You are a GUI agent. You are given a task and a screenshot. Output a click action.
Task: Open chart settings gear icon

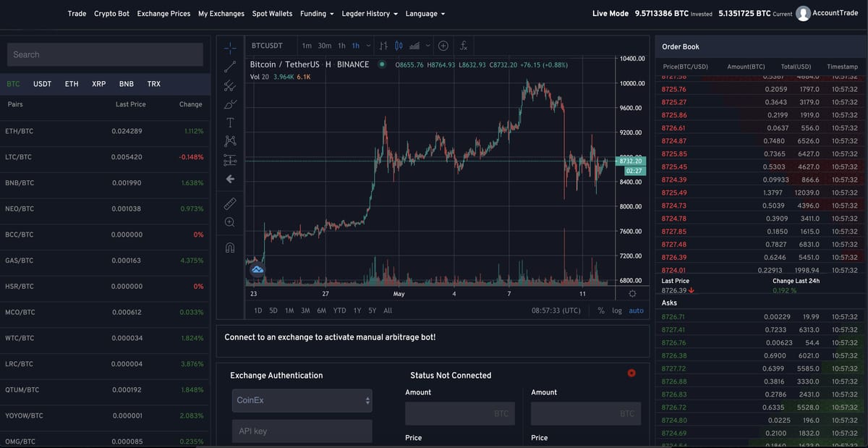click(x=632, y=294)
